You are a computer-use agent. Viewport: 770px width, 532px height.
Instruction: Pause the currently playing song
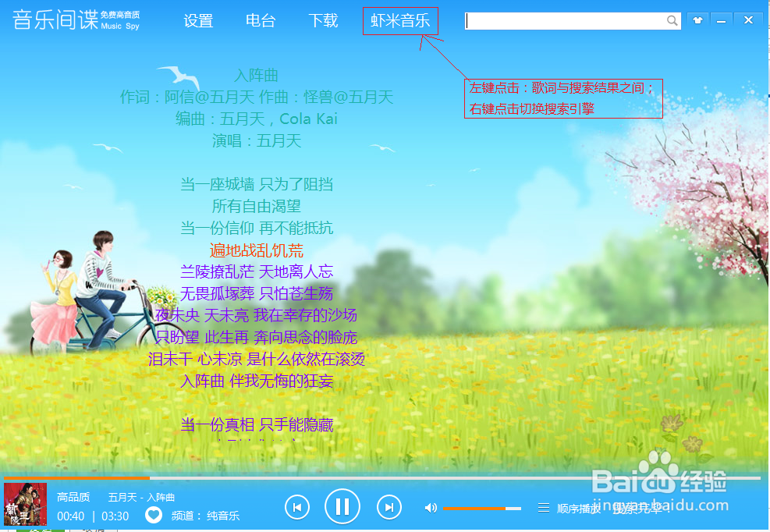click(x=342, y=506)
